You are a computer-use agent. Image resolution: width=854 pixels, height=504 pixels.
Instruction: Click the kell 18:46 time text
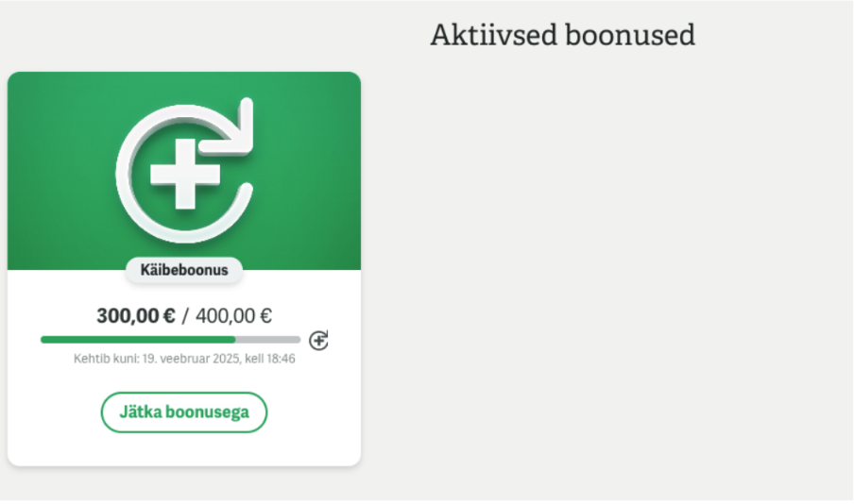pos(270,359)
